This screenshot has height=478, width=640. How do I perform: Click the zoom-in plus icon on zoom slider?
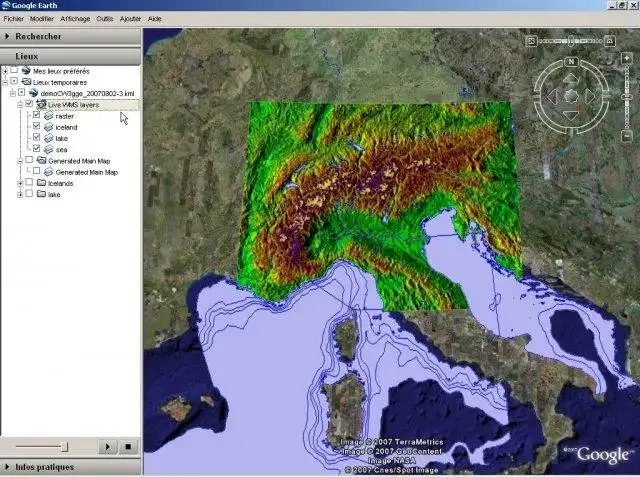[x=627, y=58]
